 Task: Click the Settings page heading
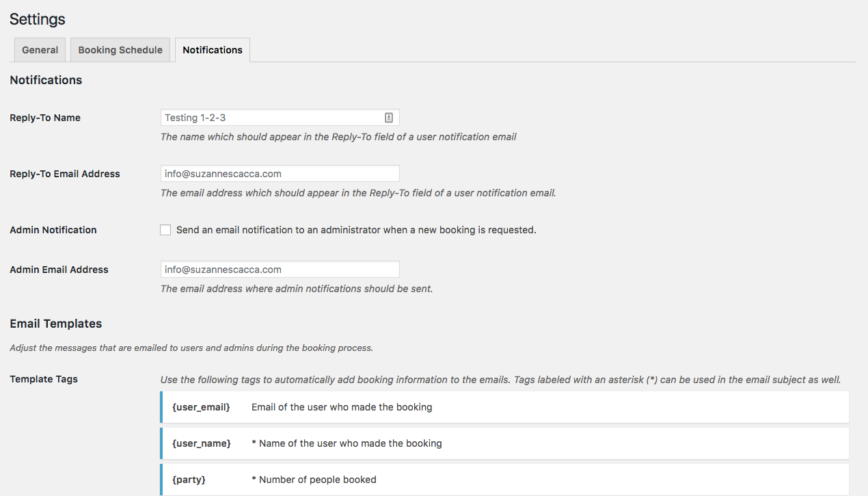click(37, 18)
